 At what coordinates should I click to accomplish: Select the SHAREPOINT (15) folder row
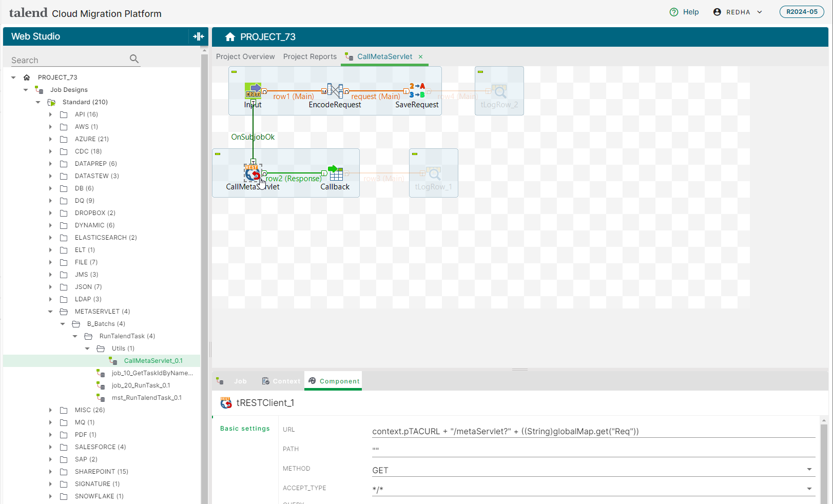102,472
